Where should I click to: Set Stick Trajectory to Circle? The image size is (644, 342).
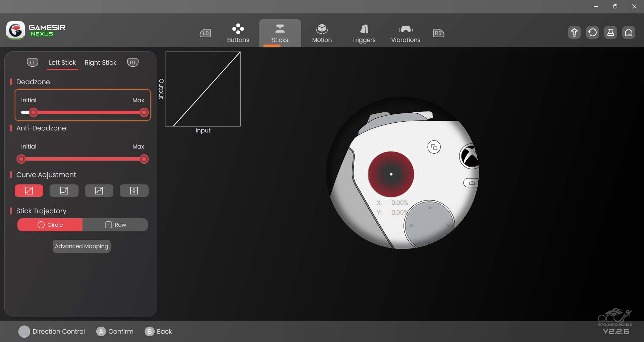pos(50,225)
